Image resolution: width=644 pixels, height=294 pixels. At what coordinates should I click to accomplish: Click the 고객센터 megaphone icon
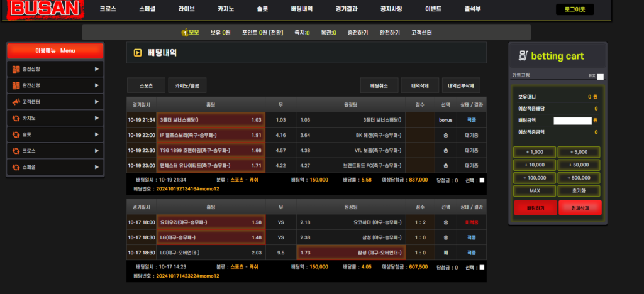point(16,102)
